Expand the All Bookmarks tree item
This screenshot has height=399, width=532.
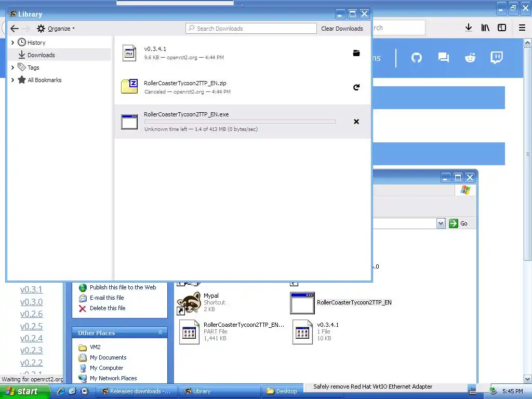click(x=12, y=80)
